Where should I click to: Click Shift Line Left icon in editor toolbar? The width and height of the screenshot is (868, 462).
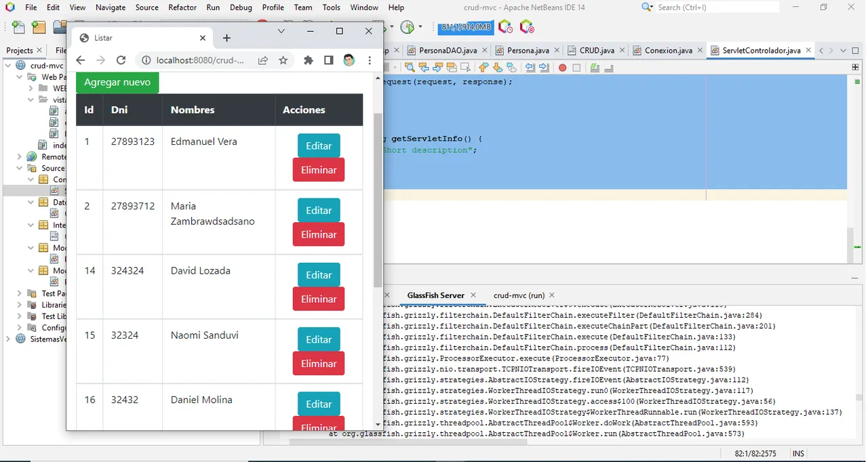coord(530,68)
